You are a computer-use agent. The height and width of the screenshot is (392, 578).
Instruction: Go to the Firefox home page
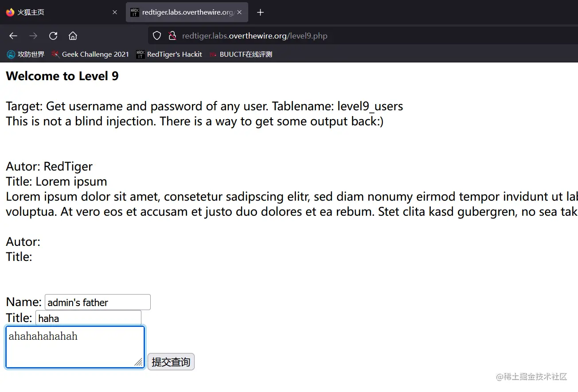73,36
